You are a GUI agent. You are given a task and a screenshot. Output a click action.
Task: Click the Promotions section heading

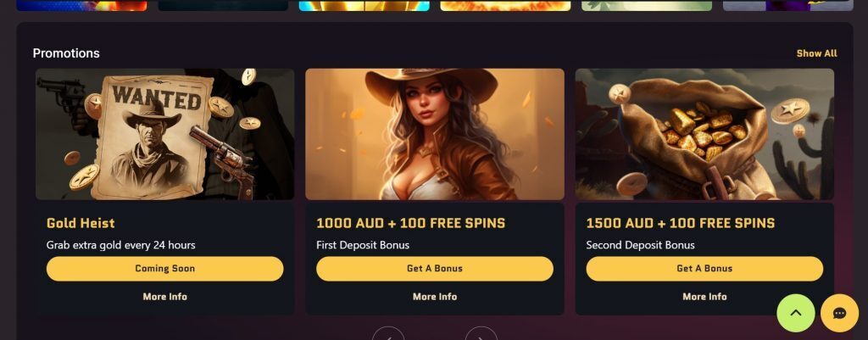tap(66, 53)
